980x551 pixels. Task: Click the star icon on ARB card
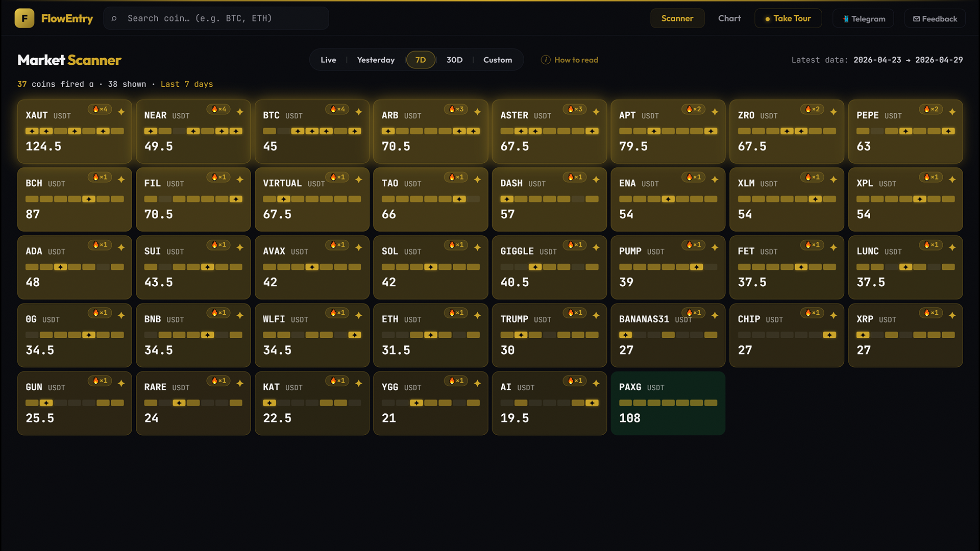(477, 112)
